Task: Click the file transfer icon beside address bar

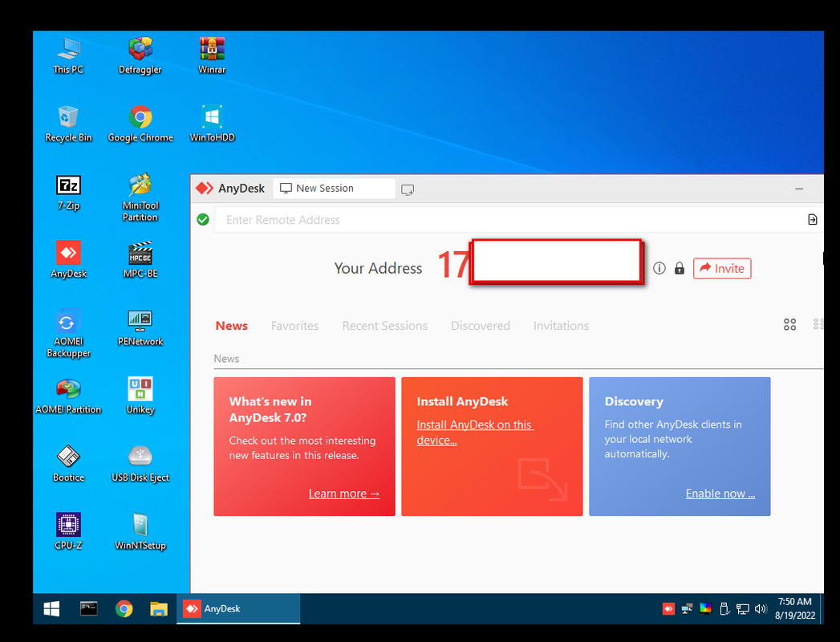Action: (813, 219)
